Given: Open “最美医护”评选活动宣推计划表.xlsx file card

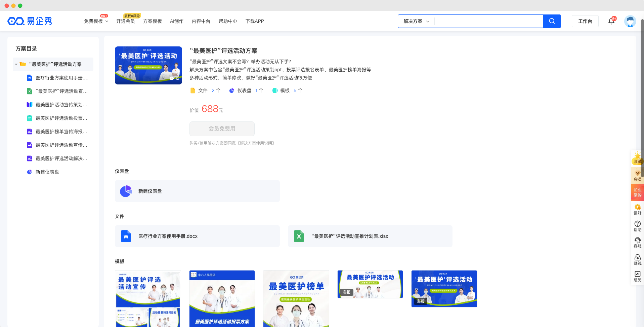Looking at the screenshot, I should [x=370, y=236].
